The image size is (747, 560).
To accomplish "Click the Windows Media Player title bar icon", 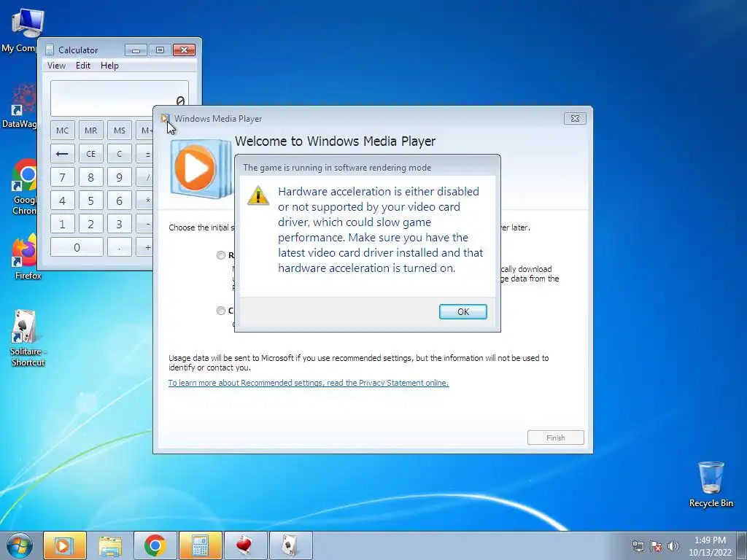I will tap(165, 119).
